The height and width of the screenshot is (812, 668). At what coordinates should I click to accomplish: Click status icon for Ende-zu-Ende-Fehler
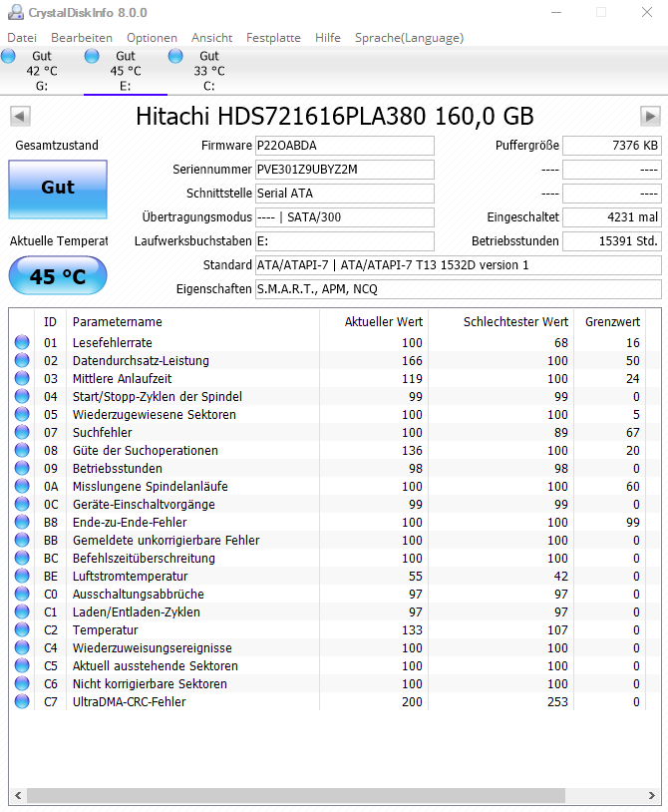tap(22, 522)
